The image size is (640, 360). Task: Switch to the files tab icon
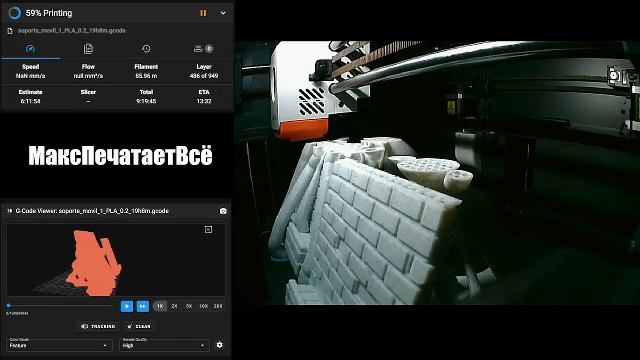pyautogui.click(x=88, y=49)
